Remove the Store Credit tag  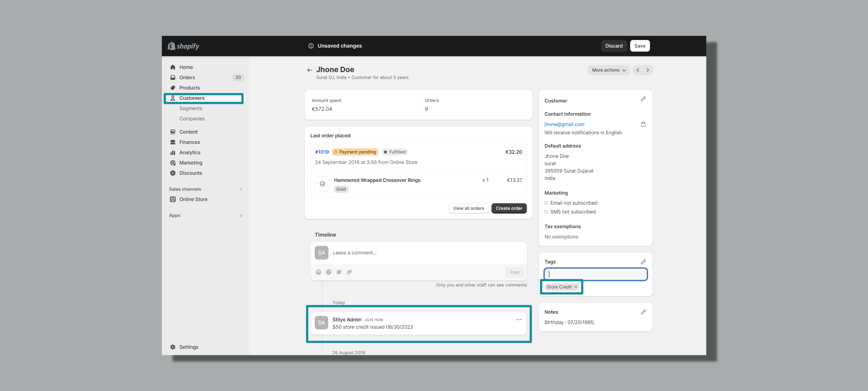[576, 287]
